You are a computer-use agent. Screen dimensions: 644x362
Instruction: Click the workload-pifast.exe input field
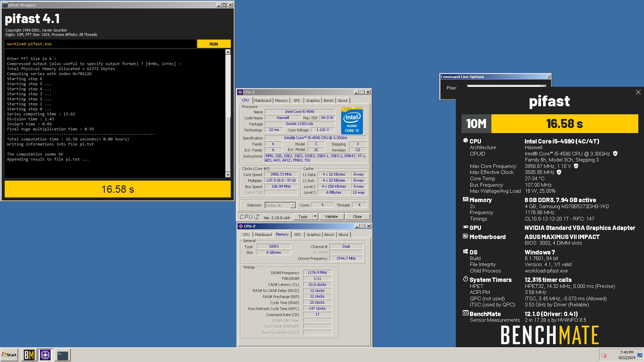[100, 44]
